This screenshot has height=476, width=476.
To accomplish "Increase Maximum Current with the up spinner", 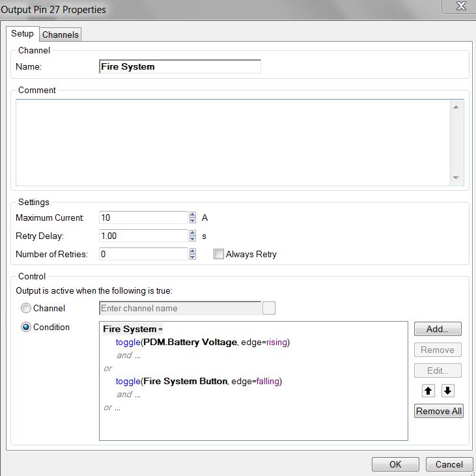I will pyautogui.click(x=193, y=215).
